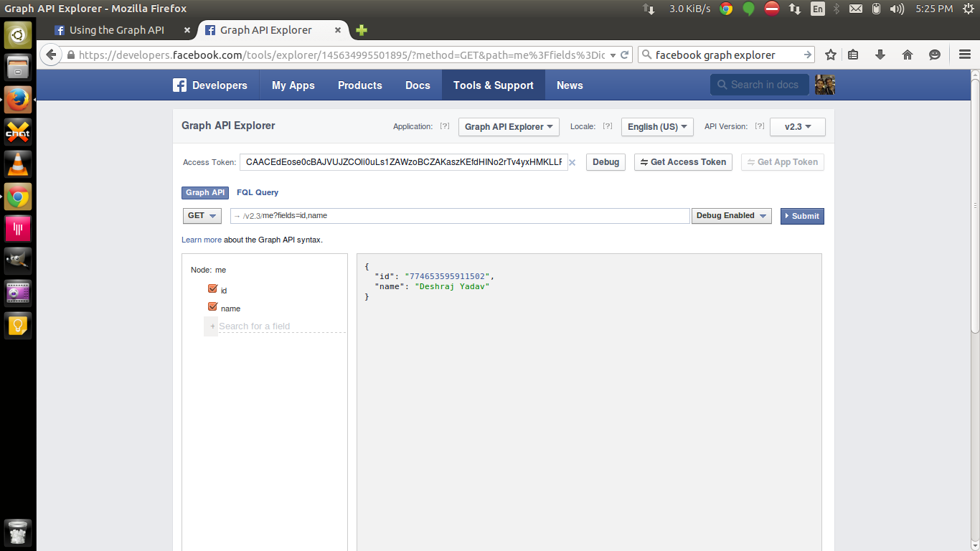Click Get Access Token button
Screen dimensions: 980x551
coord(683,162)
